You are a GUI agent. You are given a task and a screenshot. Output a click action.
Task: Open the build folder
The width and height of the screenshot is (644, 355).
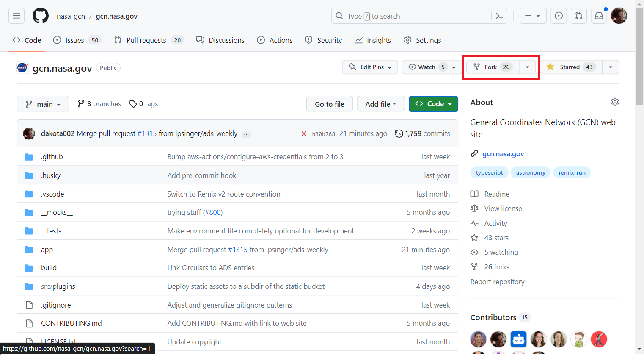pyautogui.click(x=49, y=268)
